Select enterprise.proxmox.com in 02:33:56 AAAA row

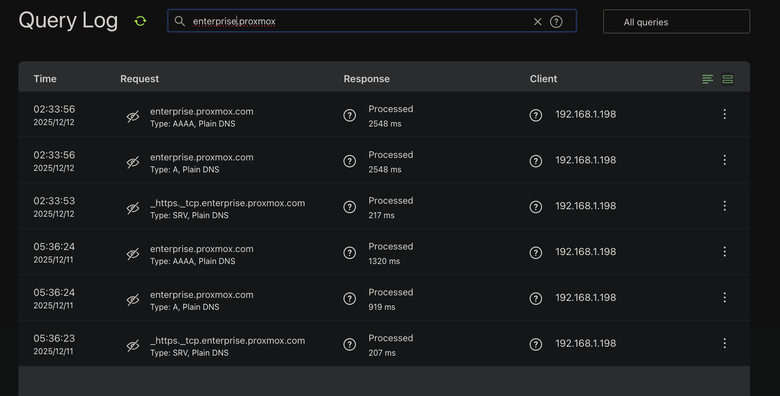click(201, 111)
